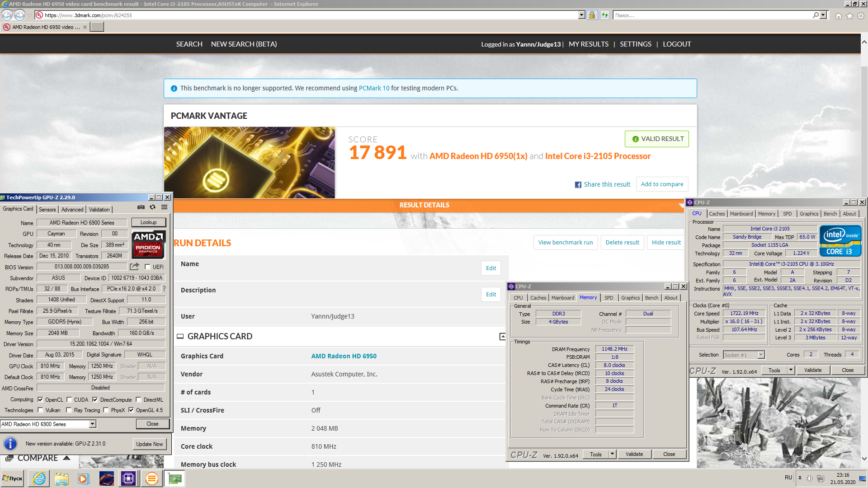Open the PCMark chip icon in taskbar
The image size is (868, 488).
(x=106, y=479)
